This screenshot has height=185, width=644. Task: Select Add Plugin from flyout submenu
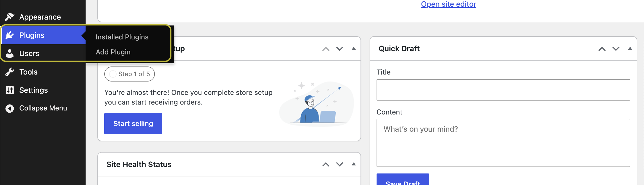[113, 52]
